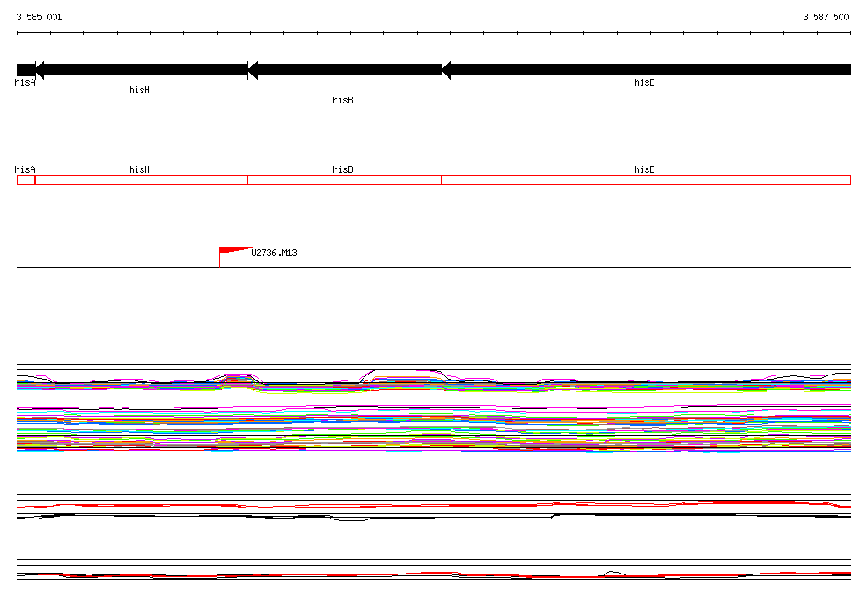Screen dimensions: 868x605
Task: Click hisD label above red box
Action: point(644,169)
